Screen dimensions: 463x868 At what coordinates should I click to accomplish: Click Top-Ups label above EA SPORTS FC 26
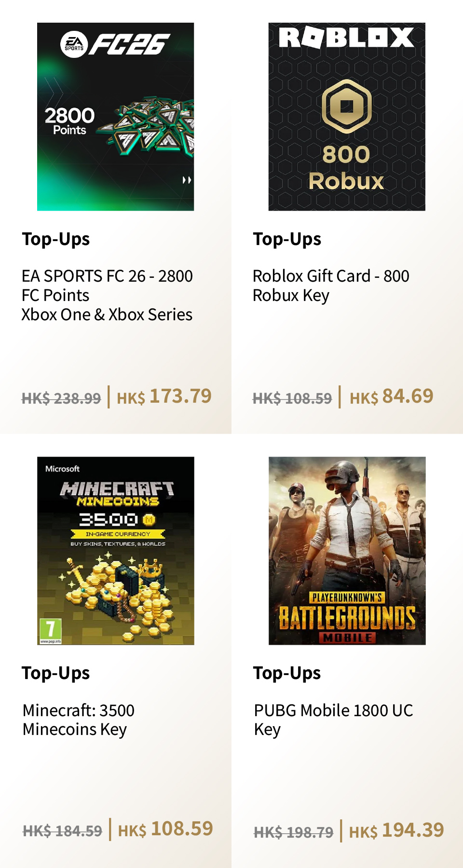pyautogui.click(x=56, y=239)
